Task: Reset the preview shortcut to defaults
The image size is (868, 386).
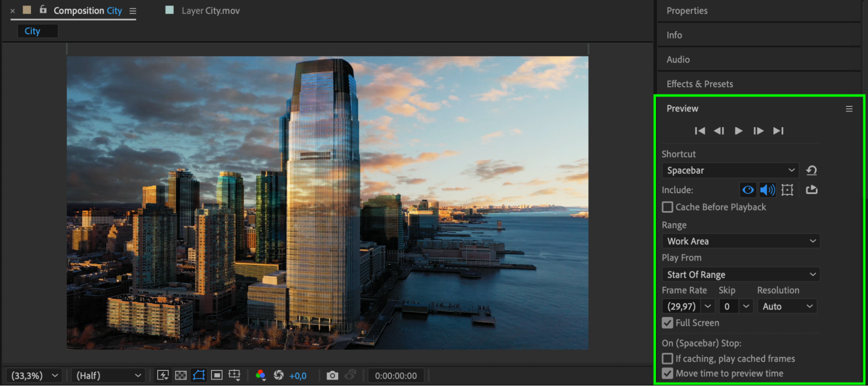Action: point(812,170)
